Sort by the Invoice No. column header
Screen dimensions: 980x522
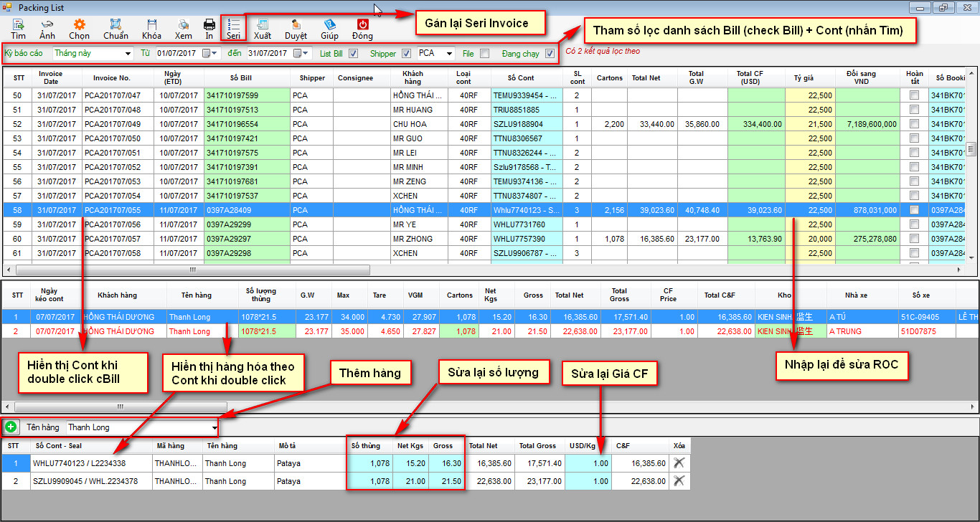tap(112, 77)
